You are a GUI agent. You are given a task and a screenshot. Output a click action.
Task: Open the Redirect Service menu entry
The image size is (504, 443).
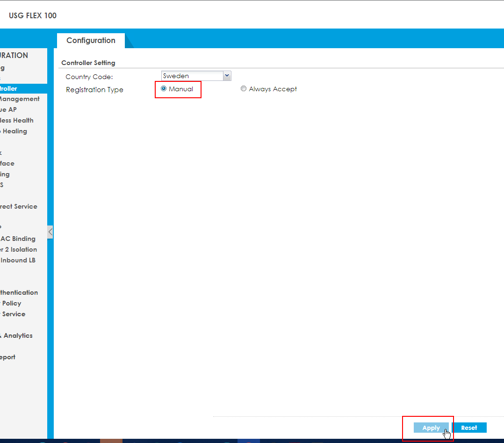19,206
